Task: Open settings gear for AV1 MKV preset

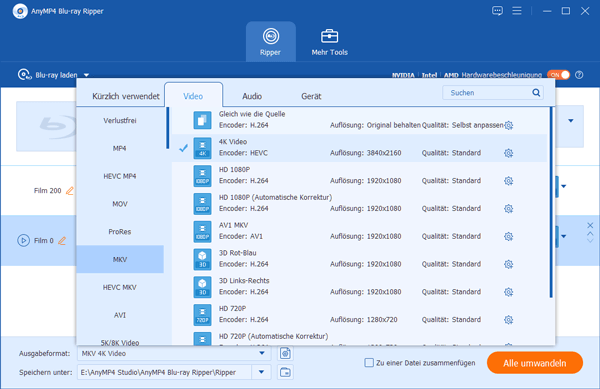Action: point(509,236)
